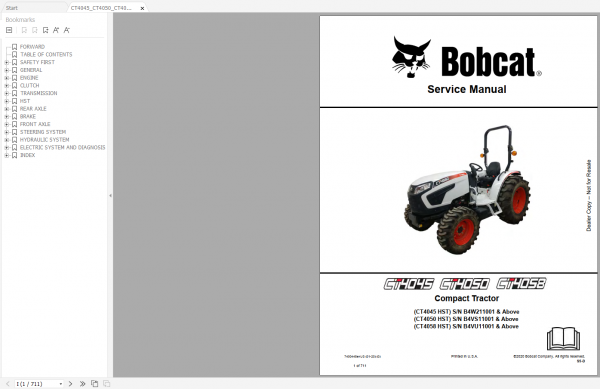Expand the GENERAL bookmark node
The image size is (600, 389).
coord(7,70)
